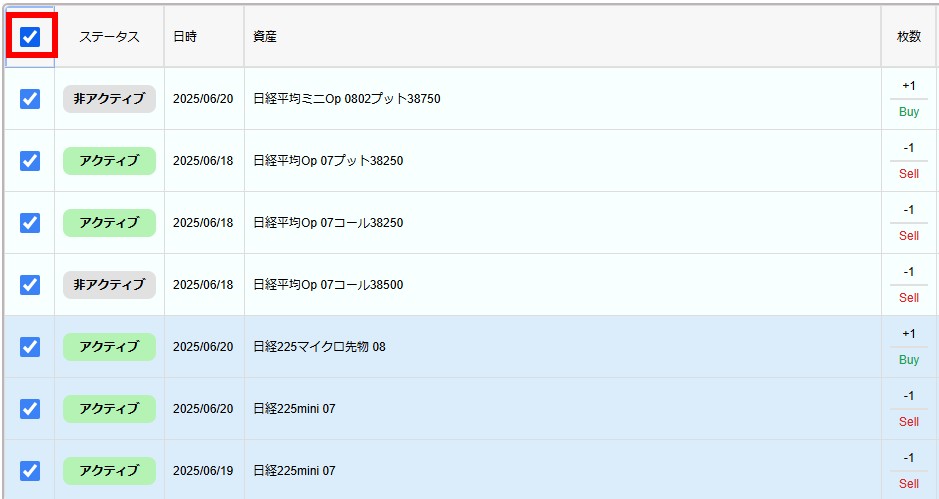Click the 枚数 column header

[908, 37]
